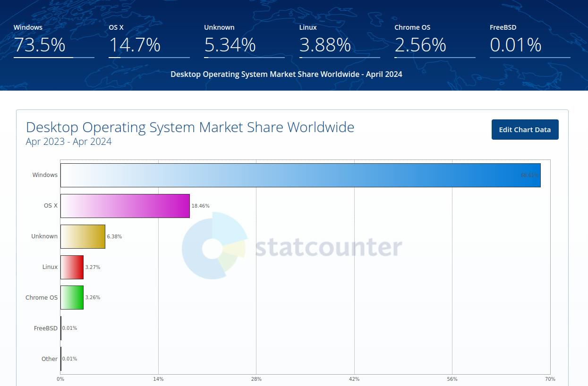This screenshot has height=386, width=588.
Task: Click the Other axis label on chart
Action: pyautogui.click(x=50, y=359)
